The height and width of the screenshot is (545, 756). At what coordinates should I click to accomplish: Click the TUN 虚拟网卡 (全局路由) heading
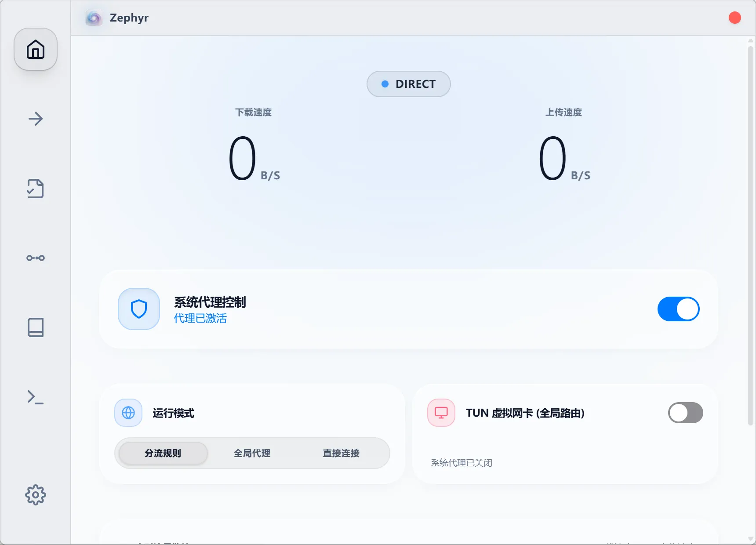pos(525,413)
